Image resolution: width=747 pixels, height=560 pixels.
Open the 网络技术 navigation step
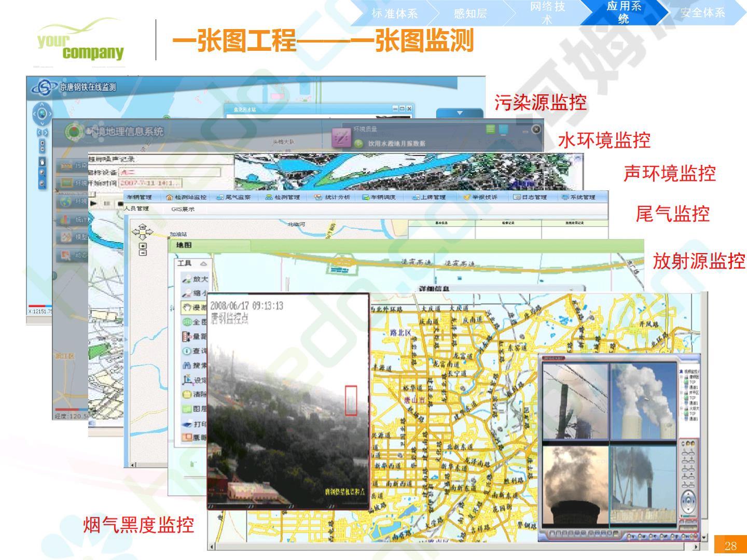pyautogui.click(x=547, y=13)
